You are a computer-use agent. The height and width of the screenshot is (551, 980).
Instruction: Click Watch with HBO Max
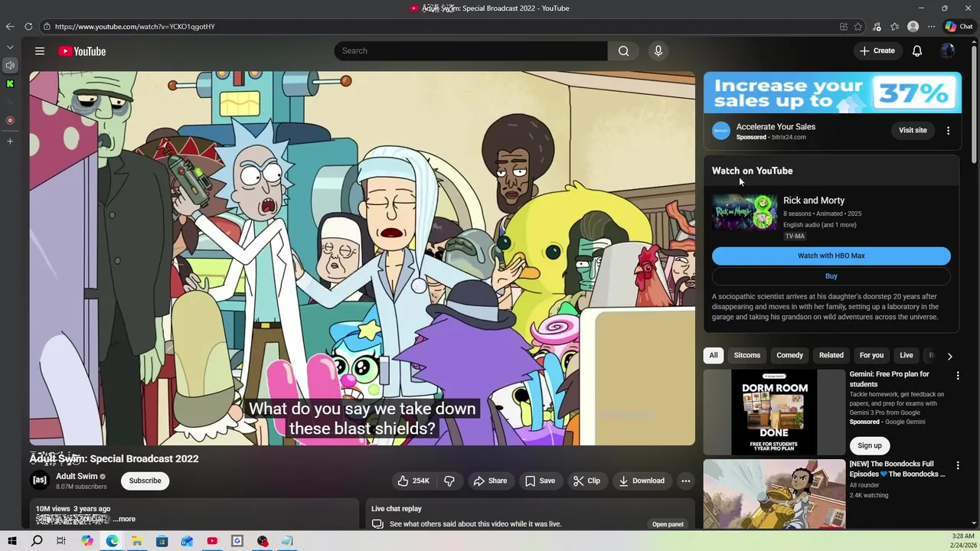[831, 256]
